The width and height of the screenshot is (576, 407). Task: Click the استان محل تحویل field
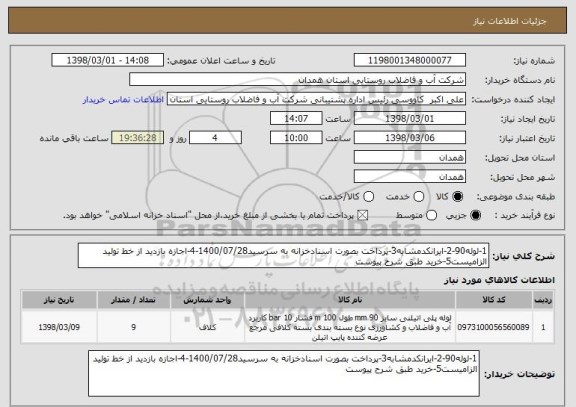pyautogui.click(x=410, y=158)
